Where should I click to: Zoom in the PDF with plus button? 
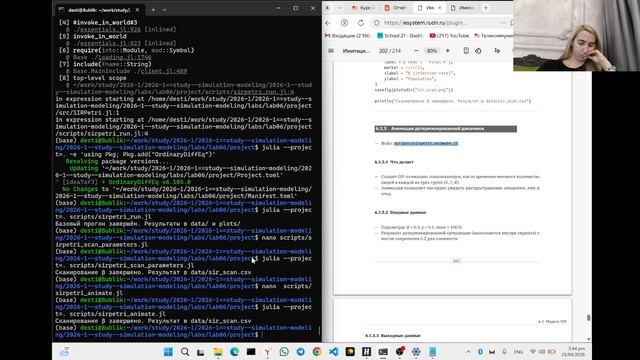pyautogui.click(x=448, y=51)
